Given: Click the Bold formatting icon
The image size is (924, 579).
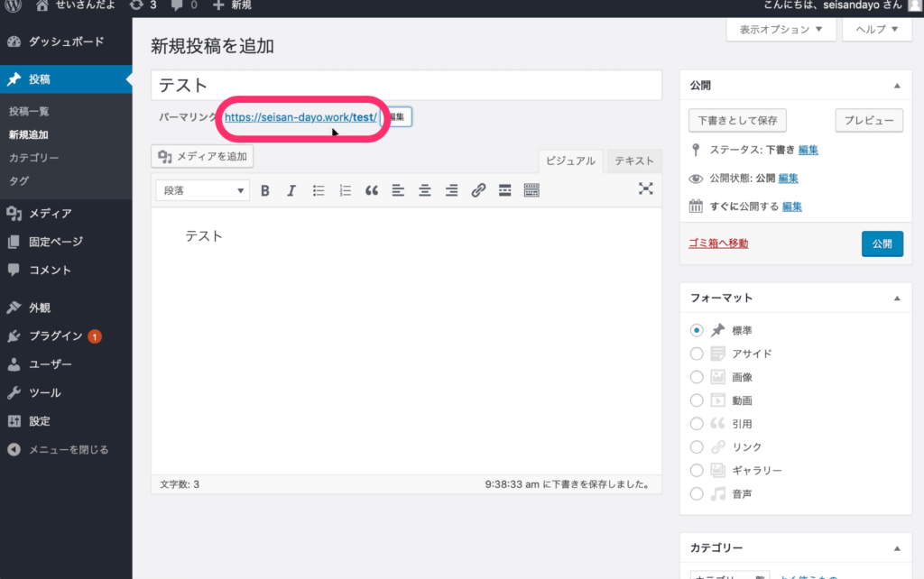Looking at the screenshot, I should [265, 190].
